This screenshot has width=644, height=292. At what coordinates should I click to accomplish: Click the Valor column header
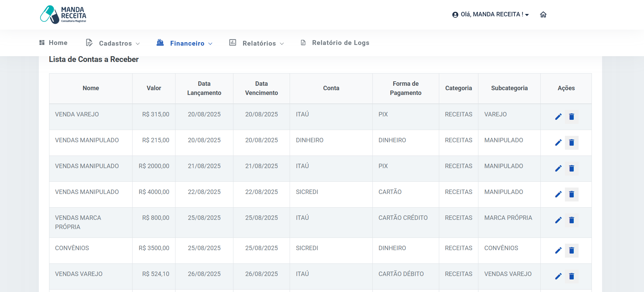pyautogui.click(x=154, y=88)
